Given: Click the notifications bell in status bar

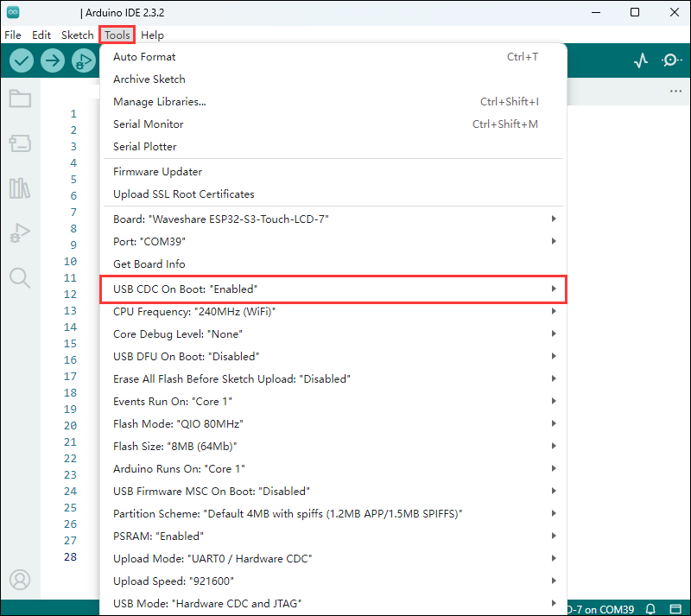Looking at the screenshot, I should click(x=651, y=609).
